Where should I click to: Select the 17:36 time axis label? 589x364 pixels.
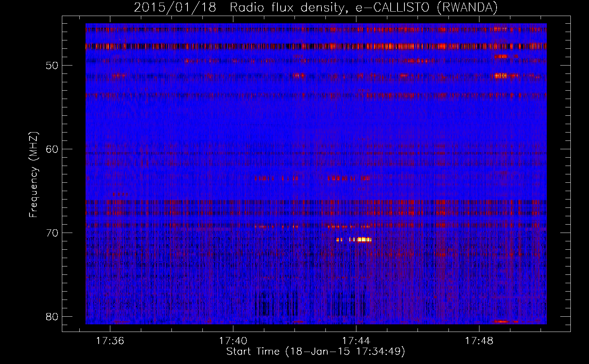pyautogui.click(x=110, y=341)
